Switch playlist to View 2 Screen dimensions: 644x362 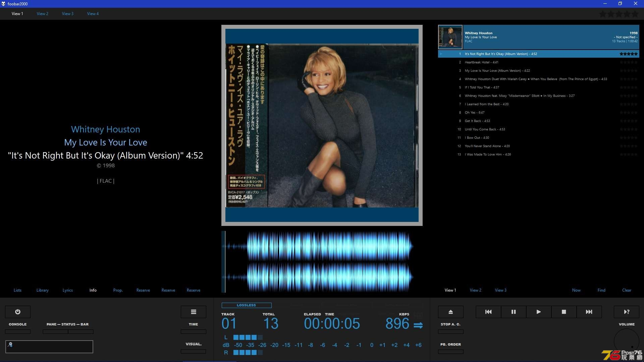click(x=476, y=290)
